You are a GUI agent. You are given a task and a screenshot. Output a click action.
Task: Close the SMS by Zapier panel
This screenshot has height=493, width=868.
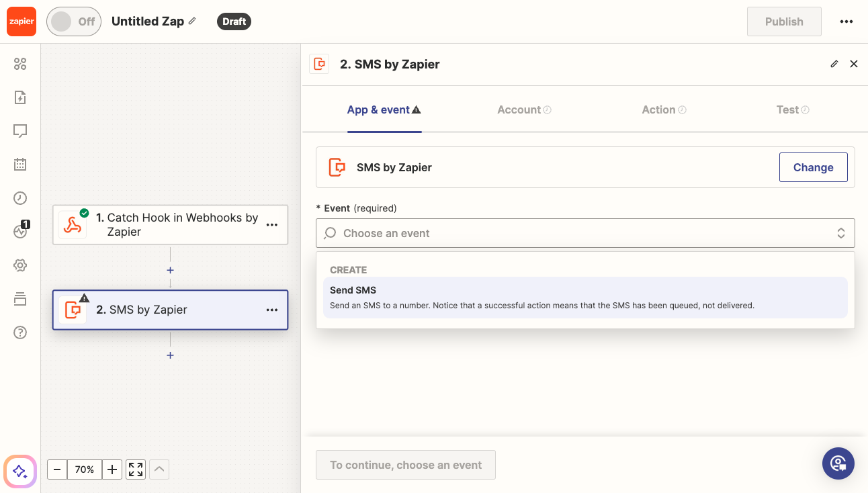coord(854,64)
